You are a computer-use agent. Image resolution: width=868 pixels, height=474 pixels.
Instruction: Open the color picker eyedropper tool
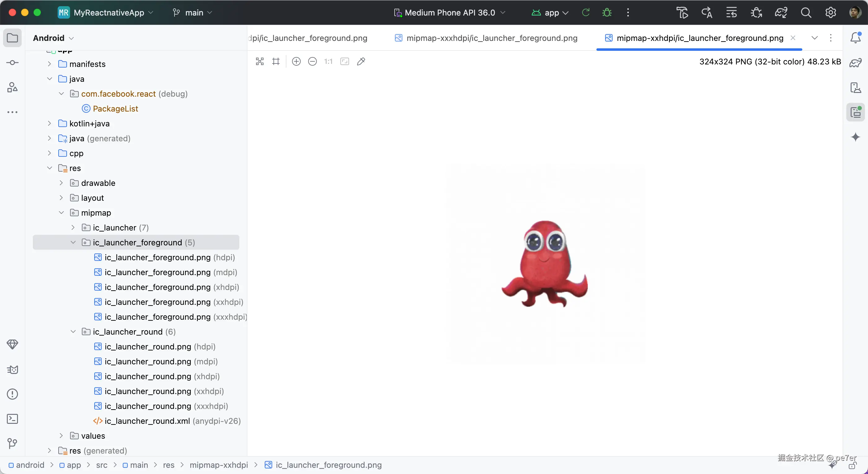click(x=361, y=61)
